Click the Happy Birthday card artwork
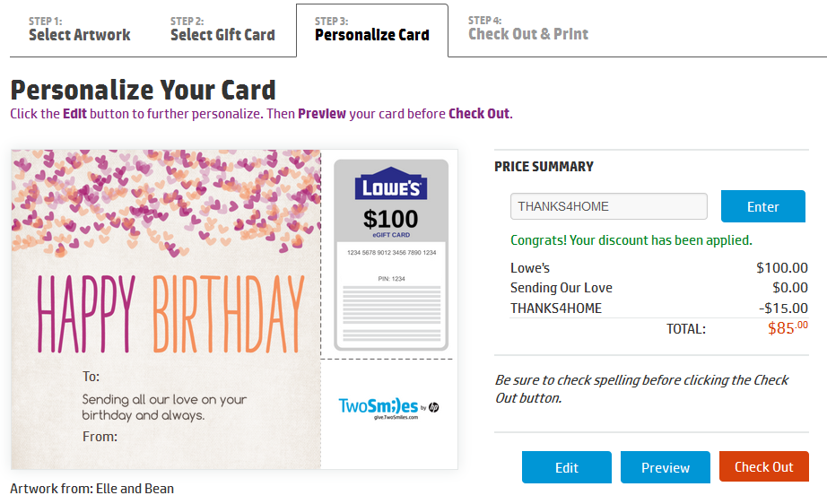 tap(166, 309)
